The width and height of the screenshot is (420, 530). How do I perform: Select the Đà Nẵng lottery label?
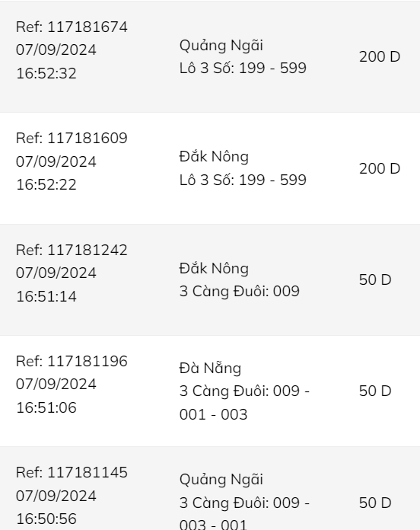pyautogui.click(x=210, y=368)
